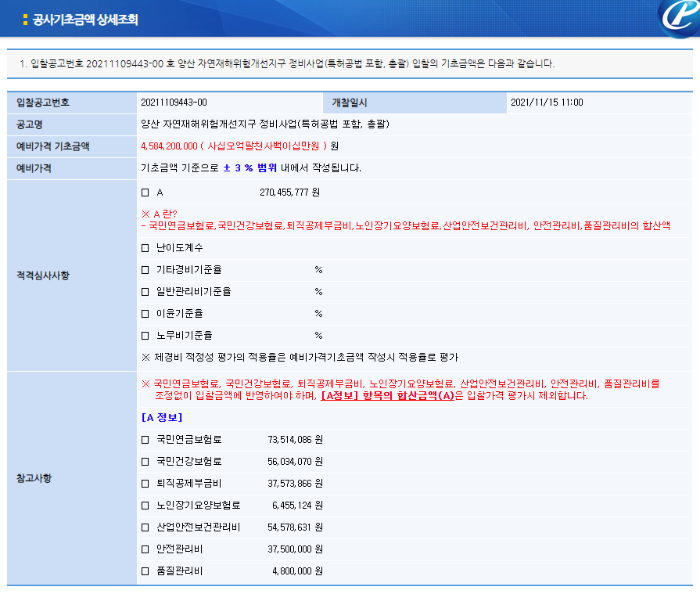Viewport: 700px width, 594px height.
Task: Click the notice name 양산 자연재해위험개선지구 정비사업 in the 공고명 row
Action: pos(265,124)
